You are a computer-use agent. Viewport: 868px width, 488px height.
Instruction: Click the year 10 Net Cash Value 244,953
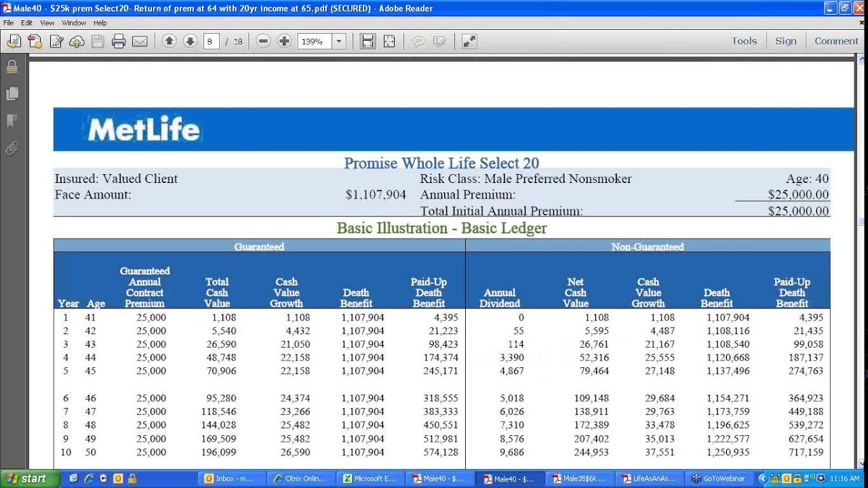tap(591, 452)
